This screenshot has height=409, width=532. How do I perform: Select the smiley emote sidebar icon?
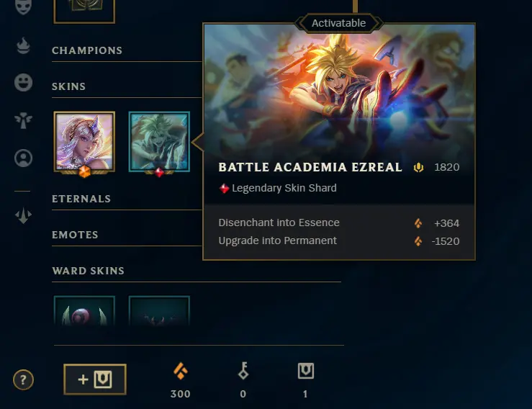point(23,83)
